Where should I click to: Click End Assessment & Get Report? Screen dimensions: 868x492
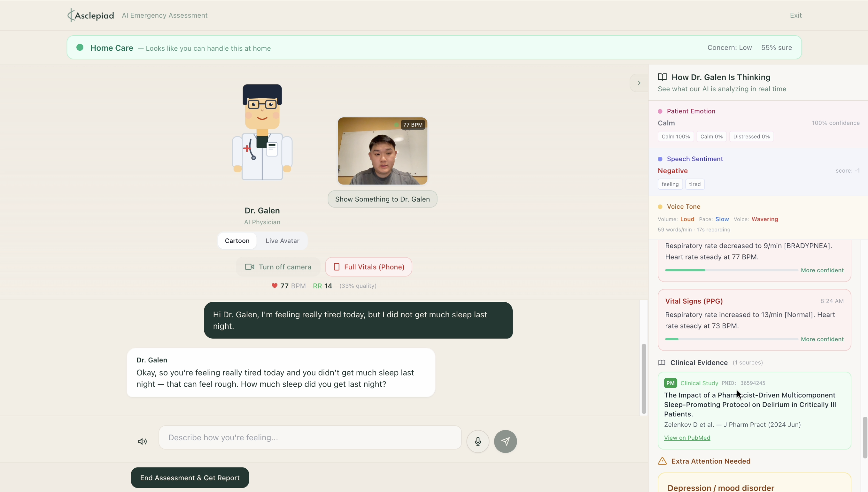coord(190,477)
